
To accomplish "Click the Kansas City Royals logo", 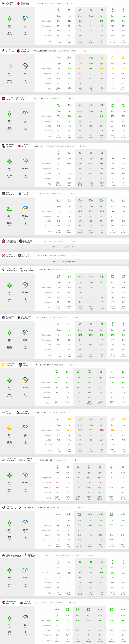I will point(18,317).
